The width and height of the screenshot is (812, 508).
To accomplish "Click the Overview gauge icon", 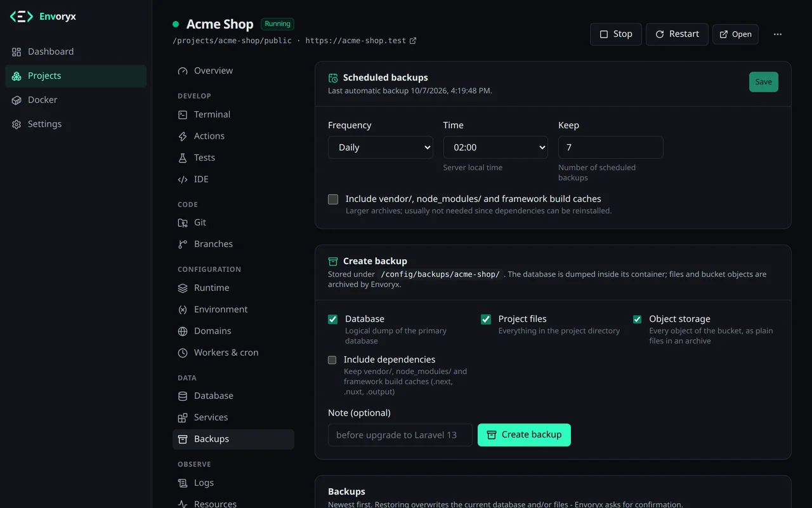I will pos(183,70).
